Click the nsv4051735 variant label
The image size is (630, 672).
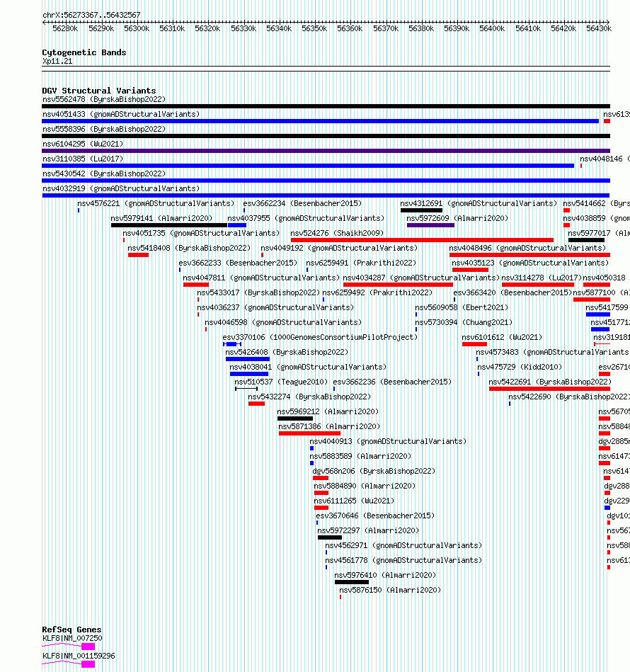point(201,233)
